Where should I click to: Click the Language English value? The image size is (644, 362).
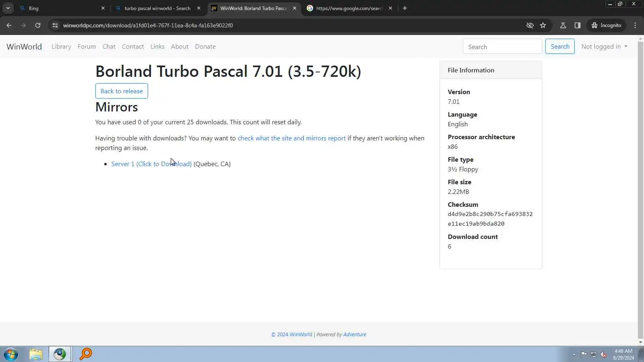tap(458, 124)
